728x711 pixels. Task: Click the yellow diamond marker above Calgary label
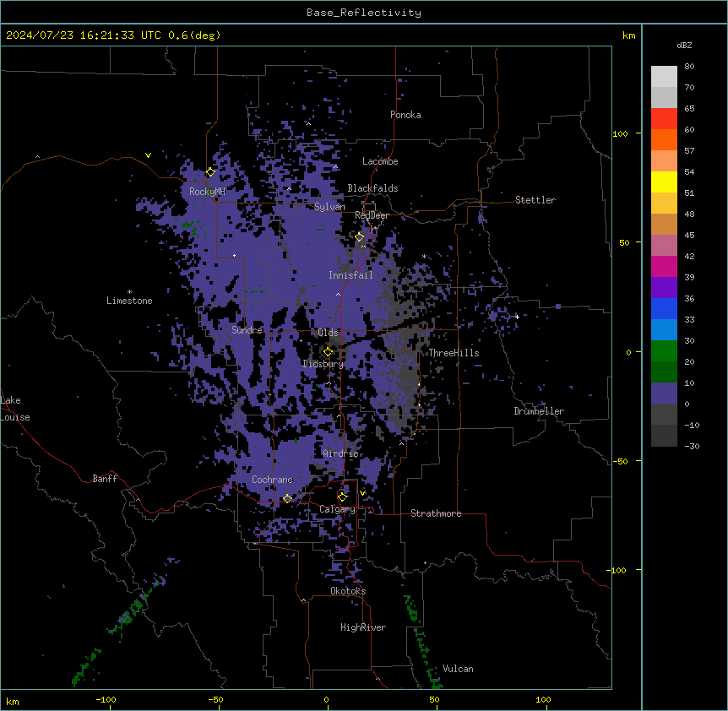342,497
